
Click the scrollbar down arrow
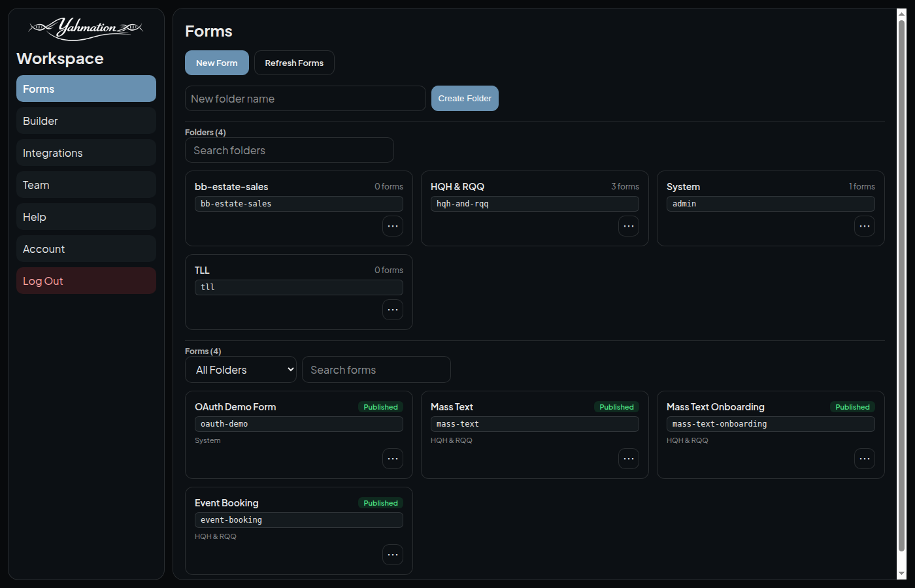point(901,574)
